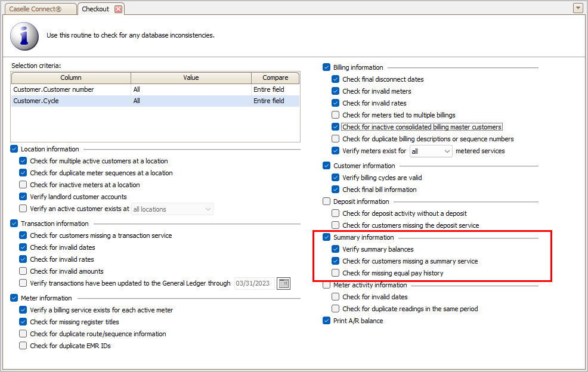
Task: Uncheck inactive consolidated billing master customers
Action: click(x=336, y=127)
